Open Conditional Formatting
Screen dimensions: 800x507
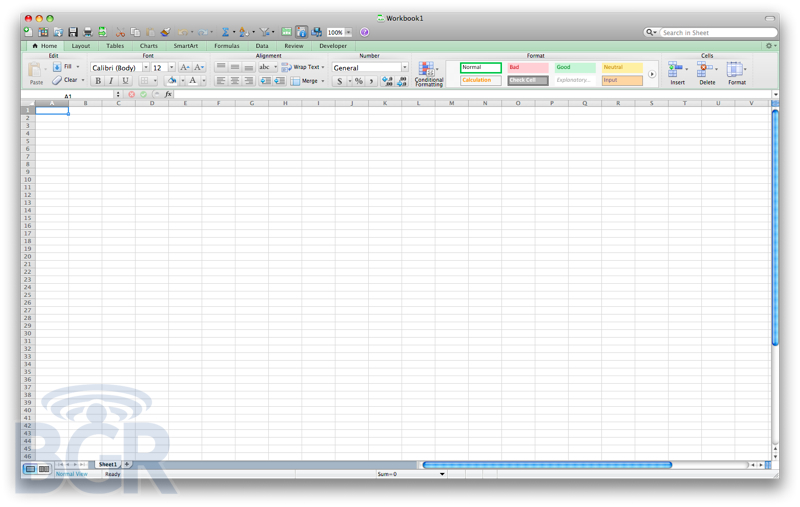[428, 74]
